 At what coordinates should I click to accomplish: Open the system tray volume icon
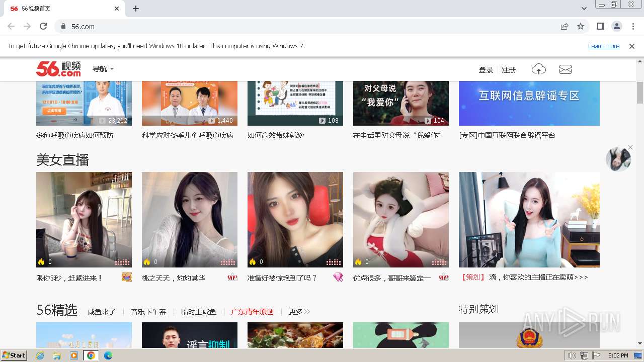[572, 355]
